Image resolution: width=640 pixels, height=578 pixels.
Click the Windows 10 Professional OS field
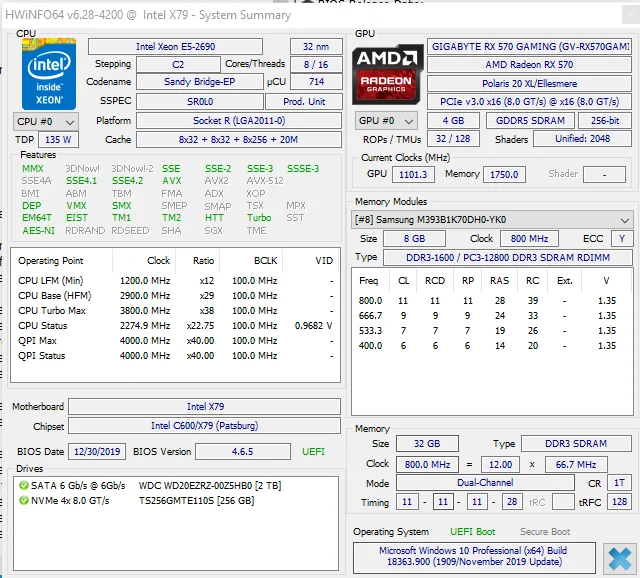pos(474,556)
